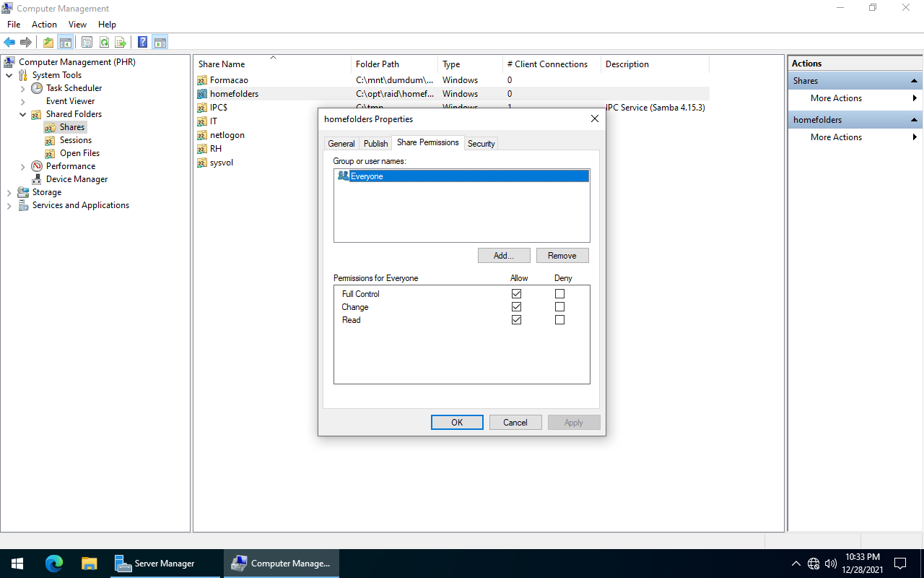Uncheck Allow for Change permission

tap(516, 306)
